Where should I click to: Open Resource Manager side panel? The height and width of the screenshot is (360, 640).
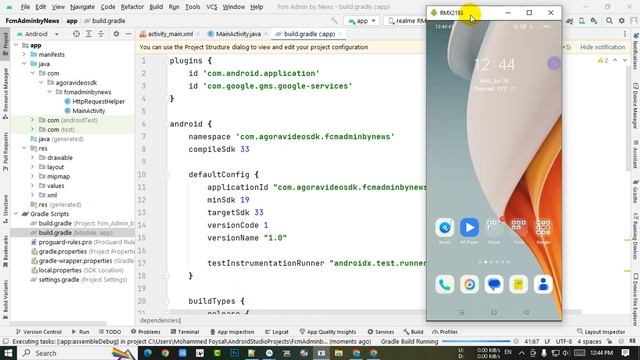click(x=5, y=93)
